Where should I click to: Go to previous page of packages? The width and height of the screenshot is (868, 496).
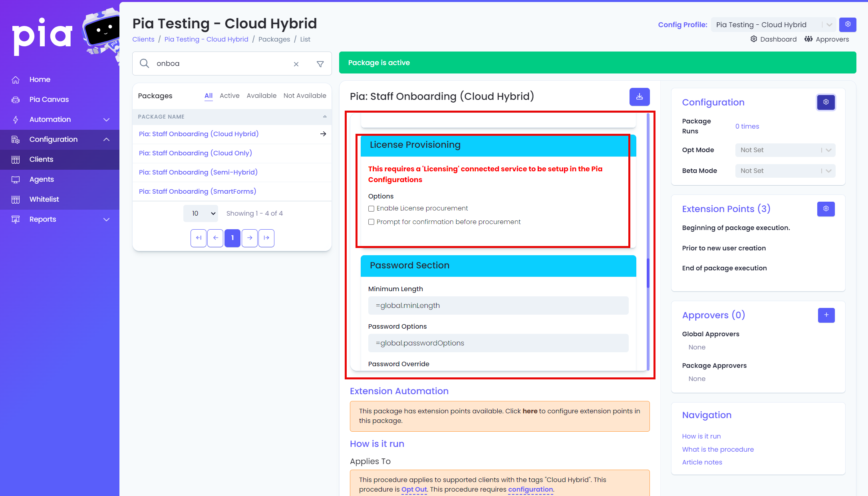pyautogui.click(x=215, y=238)
